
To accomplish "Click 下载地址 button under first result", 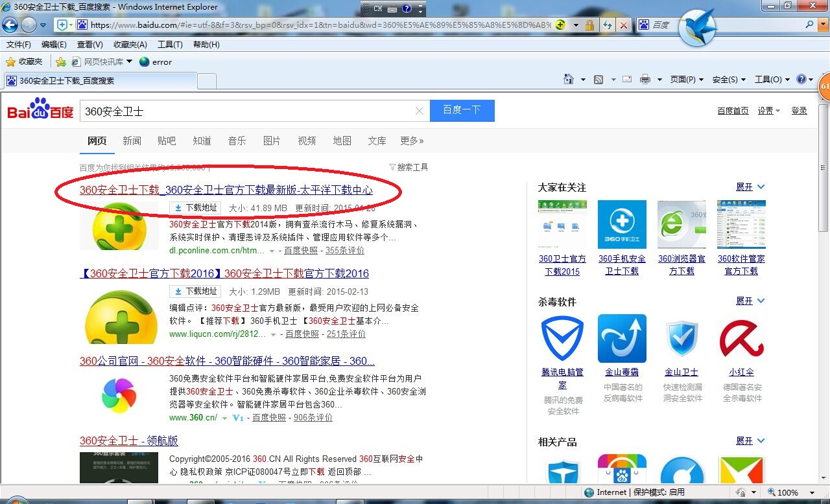I will pos(195,208).
